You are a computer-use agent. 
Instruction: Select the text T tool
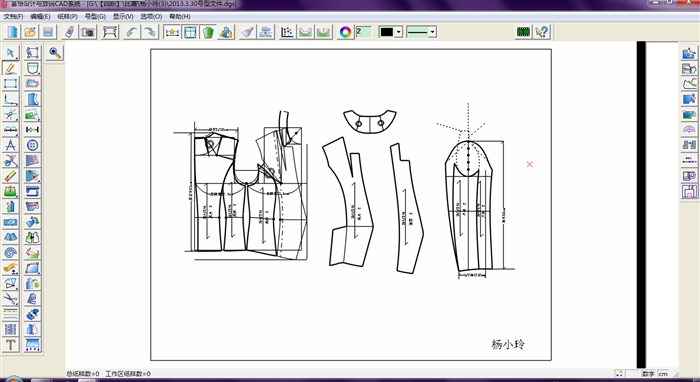pyautogui.click(x=11, y=345)
